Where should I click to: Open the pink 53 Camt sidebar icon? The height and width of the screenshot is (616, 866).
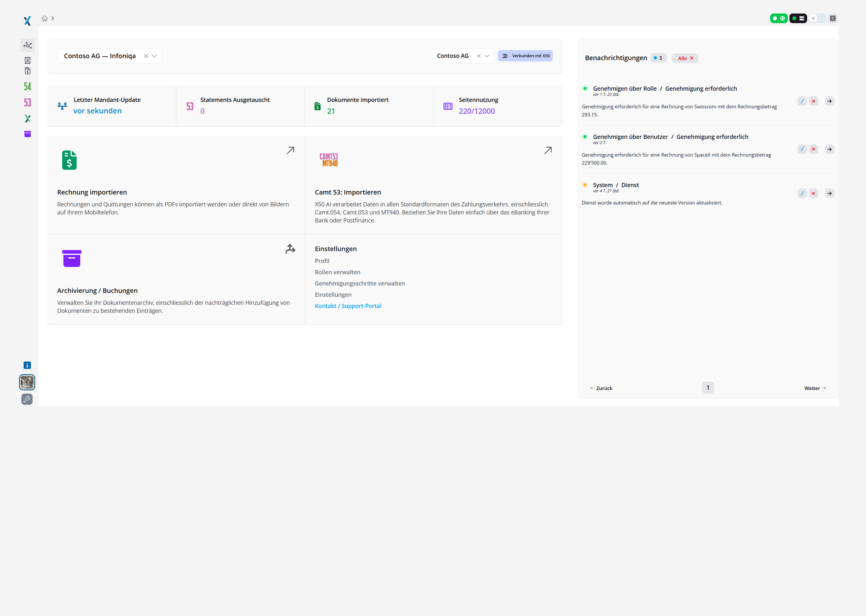coord(28,102)
